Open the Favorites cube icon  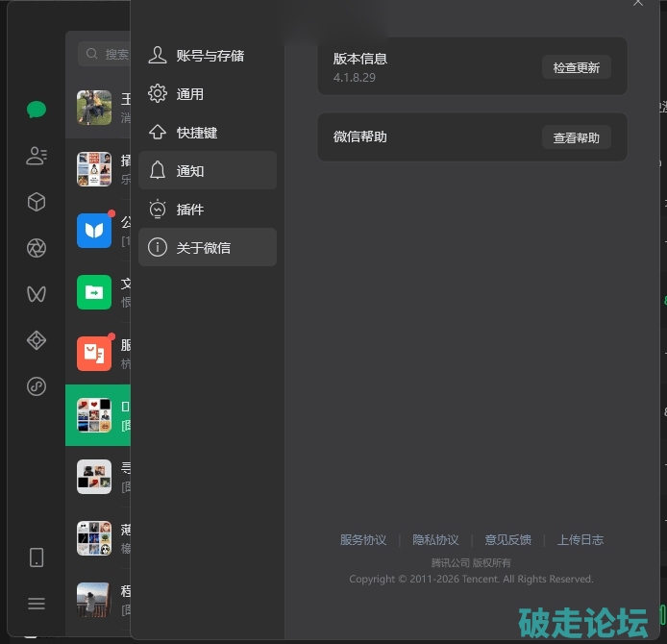[37, 202]
